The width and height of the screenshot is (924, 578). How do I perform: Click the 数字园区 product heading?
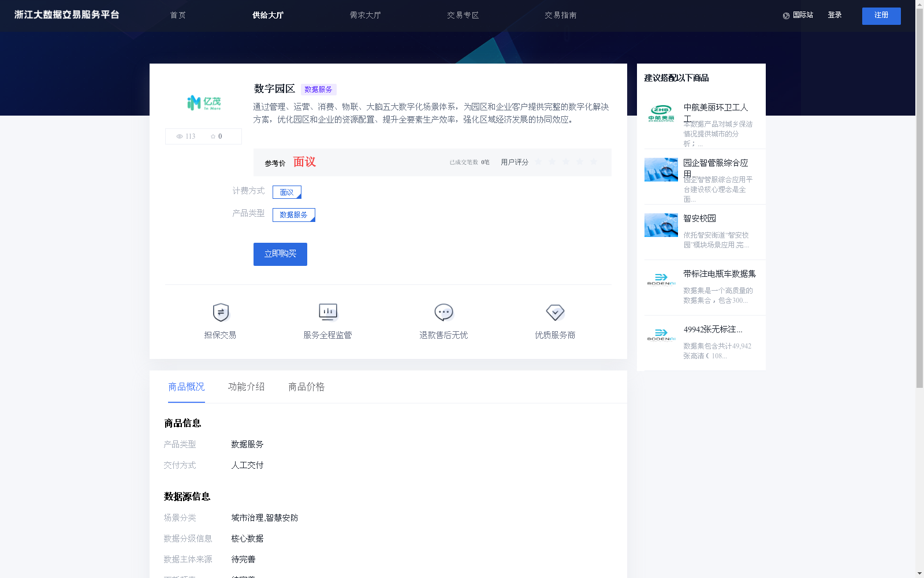pos(274,89)
